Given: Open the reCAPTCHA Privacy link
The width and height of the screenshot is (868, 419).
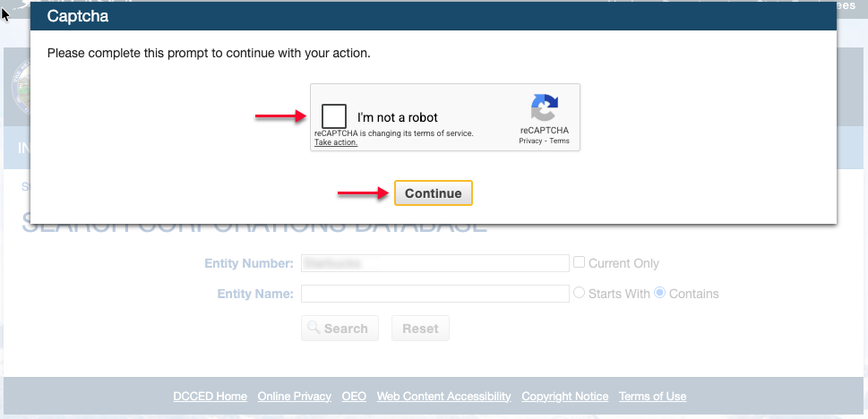Looking at the screenshot, I should tap(530, 141).
